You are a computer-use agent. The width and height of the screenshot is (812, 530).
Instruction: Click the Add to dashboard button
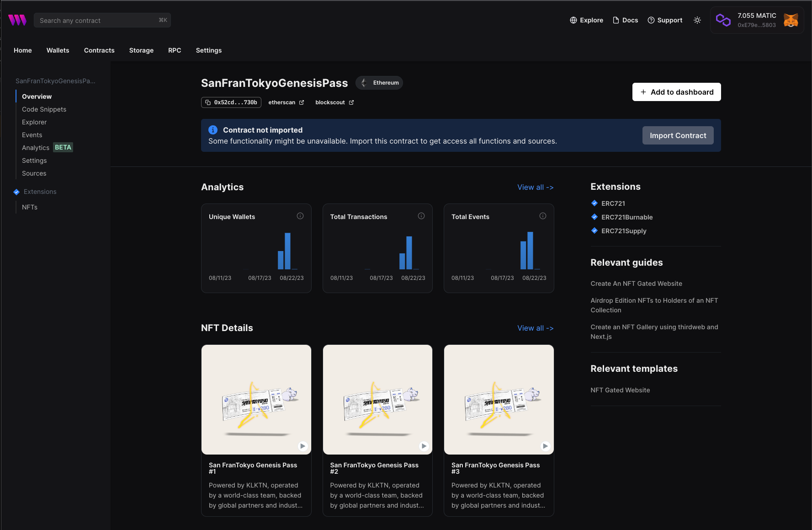pyautogui.click(x=677, y=92)
